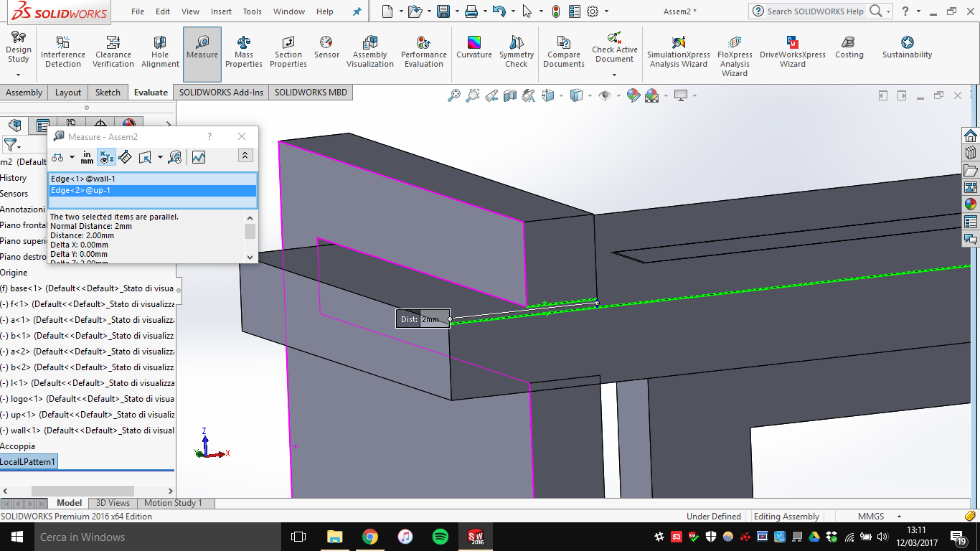980x551 pixels.
Task: Collapse the Measure dialog with chevron
Action: point(245,156)
